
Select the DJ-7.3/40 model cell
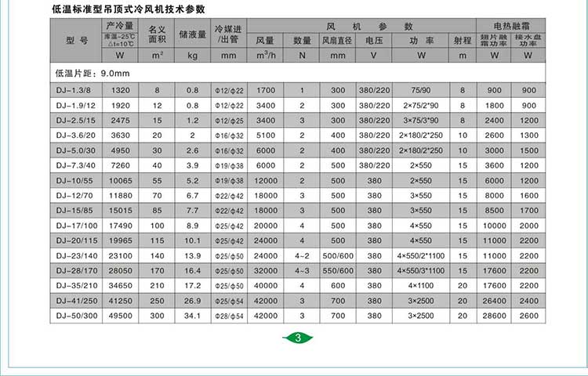pos(74,166)
